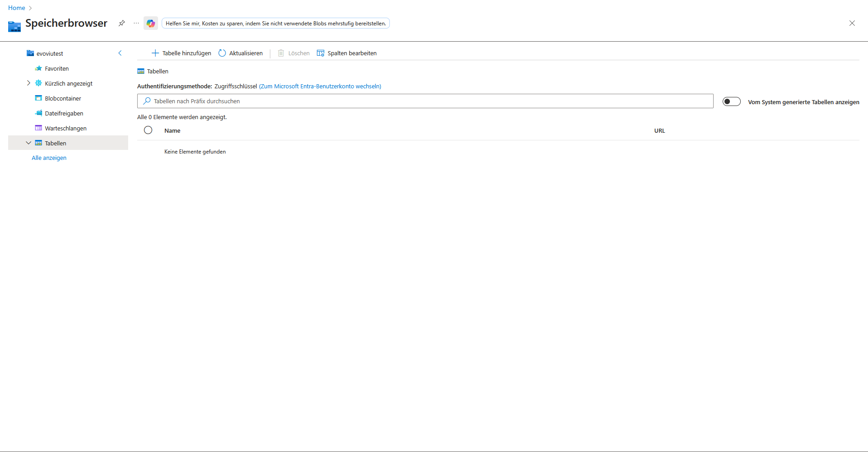868x452 pixels.
Task: Collapse the sidebar navigation panel
Action: (x=120, y=53)
